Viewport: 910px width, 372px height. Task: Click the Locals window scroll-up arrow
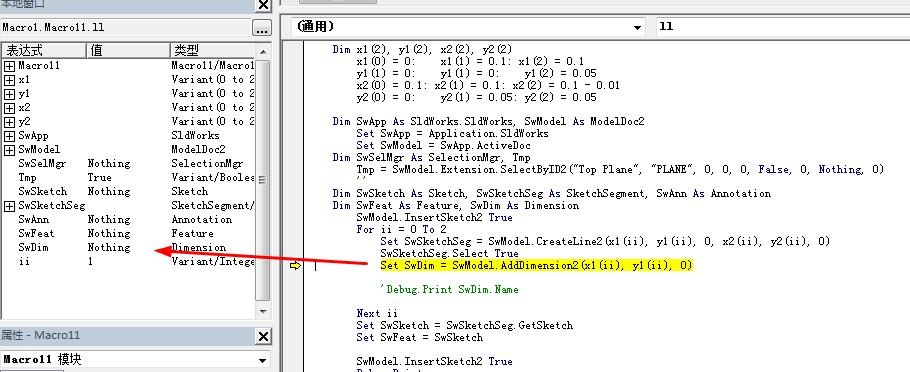tap(263, 51)
